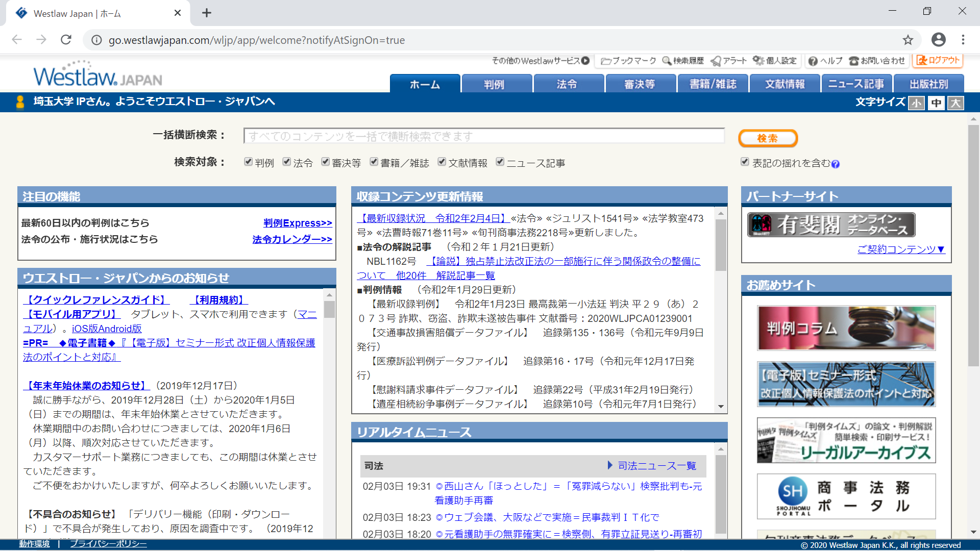Open 商事法務ポータル banner
Viewport: 980px width, 551px height.
pos(846,496)
